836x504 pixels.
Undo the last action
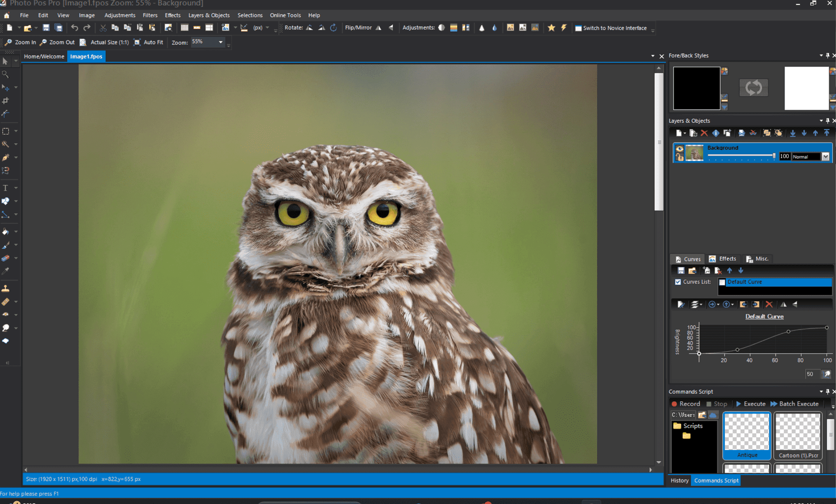click(74, 28)
